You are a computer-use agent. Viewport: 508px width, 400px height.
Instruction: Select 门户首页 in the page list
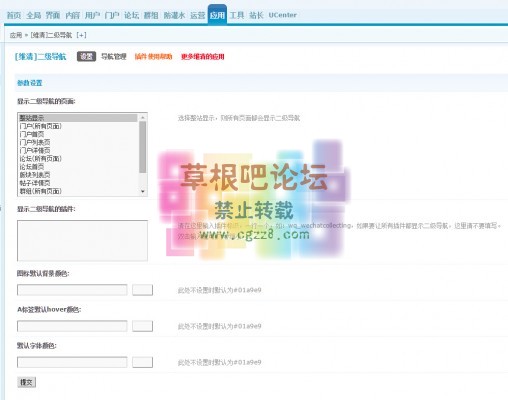coord(78,134)
